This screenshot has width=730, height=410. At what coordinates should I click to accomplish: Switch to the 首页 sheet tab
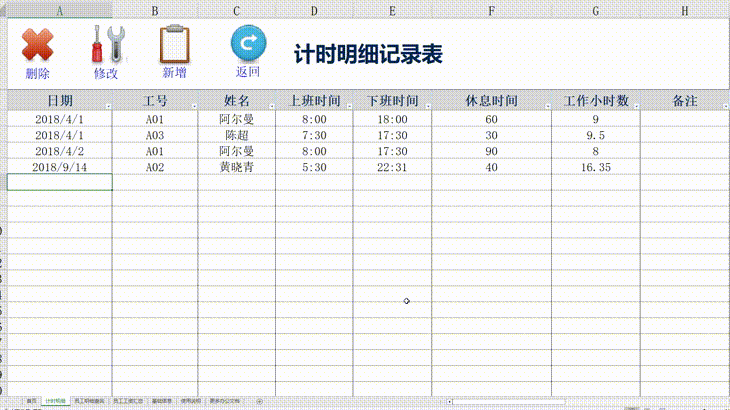coord(32,401)
